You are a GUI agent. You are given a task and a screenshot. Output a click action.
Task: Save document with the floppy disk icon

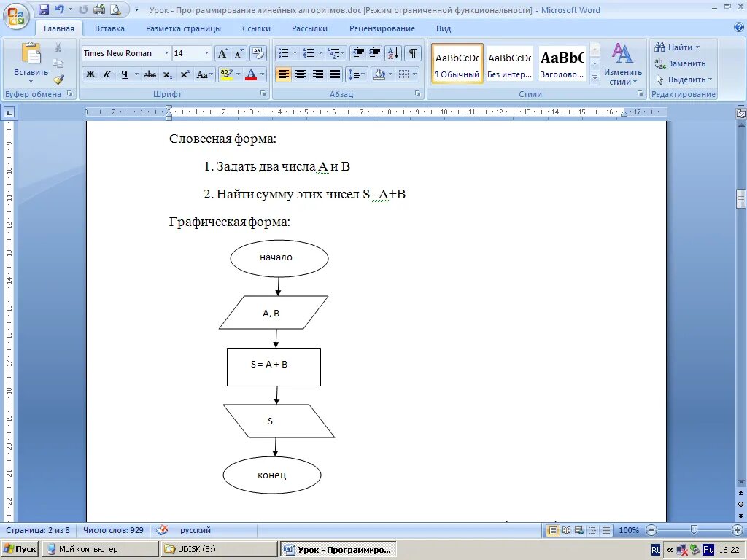coord(43,9)
